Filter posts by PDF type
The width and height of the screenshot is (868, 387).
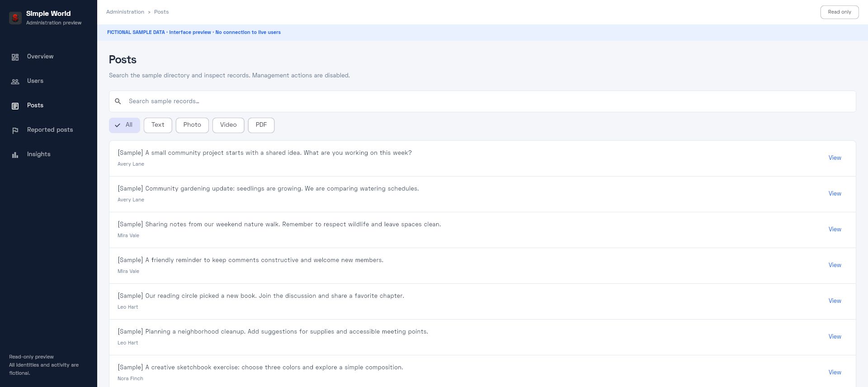[261, 125]
